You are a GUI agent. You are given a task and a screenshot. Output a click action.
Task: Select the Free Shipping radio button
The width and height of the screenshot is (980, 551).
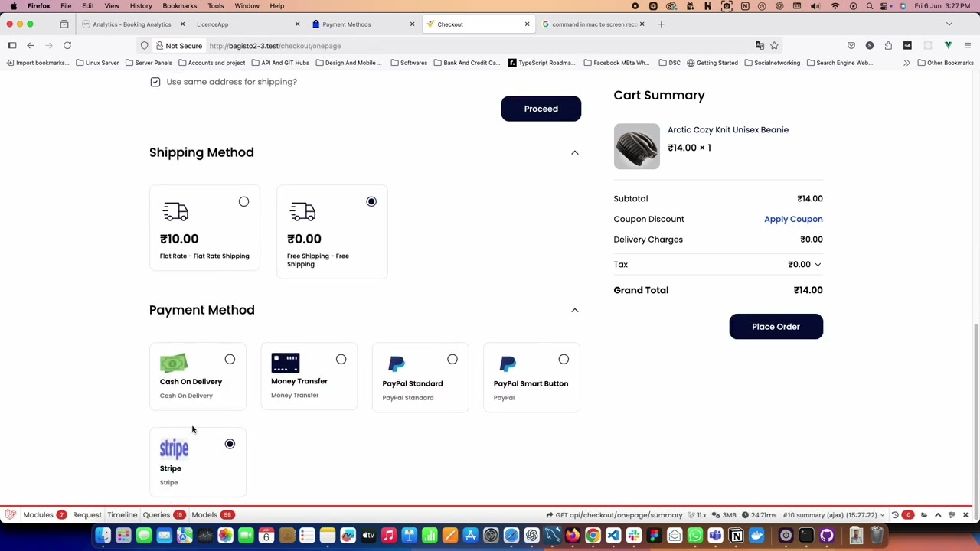click(371, 202)
